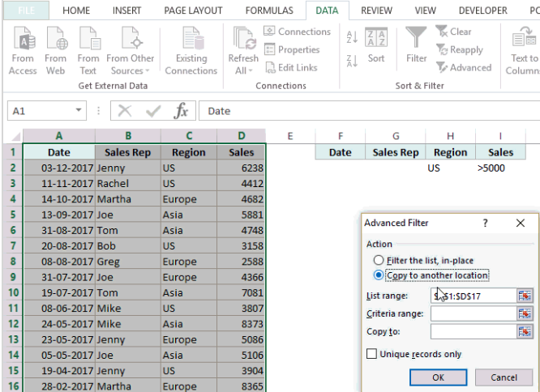Select Filter the list, in-place option
The width and height of the screenshot is (540, 392).
379,260
